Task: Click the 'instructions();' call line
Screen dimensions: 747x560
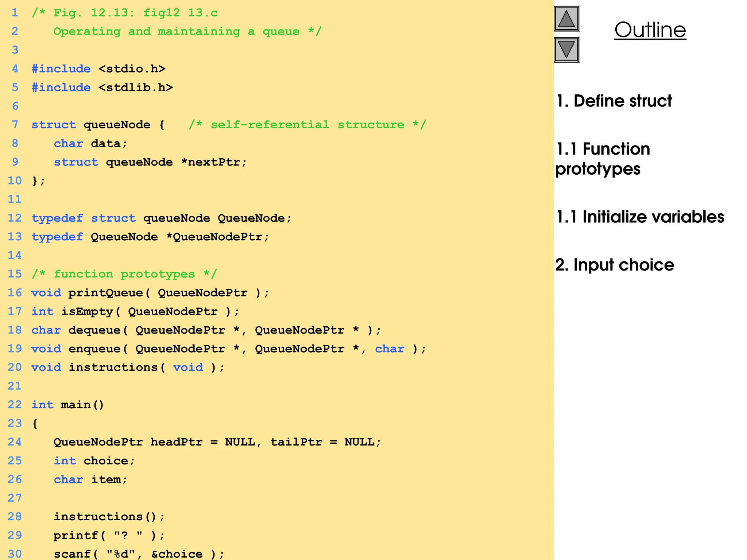Action: point(109,517)
